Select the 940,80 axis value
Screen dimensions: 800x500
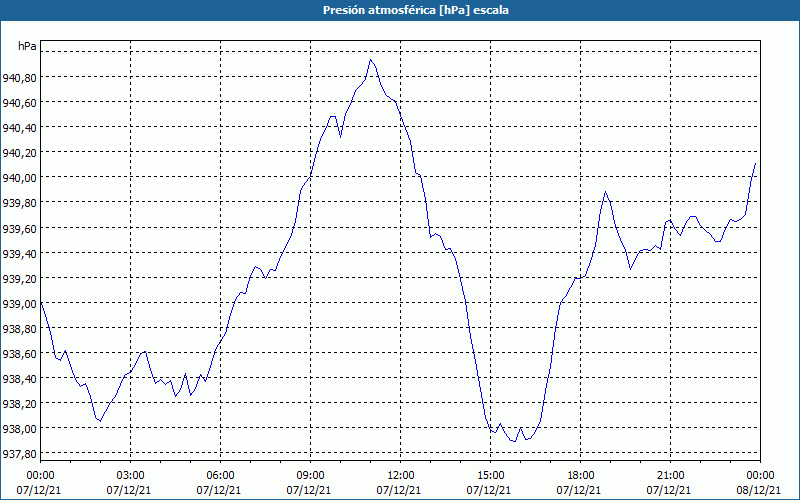tap(19, 78)
